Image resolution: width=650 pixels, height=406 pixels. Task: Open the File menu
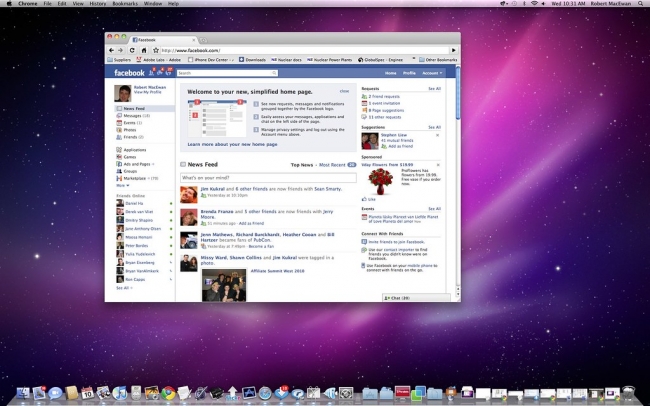click(48, 3)
